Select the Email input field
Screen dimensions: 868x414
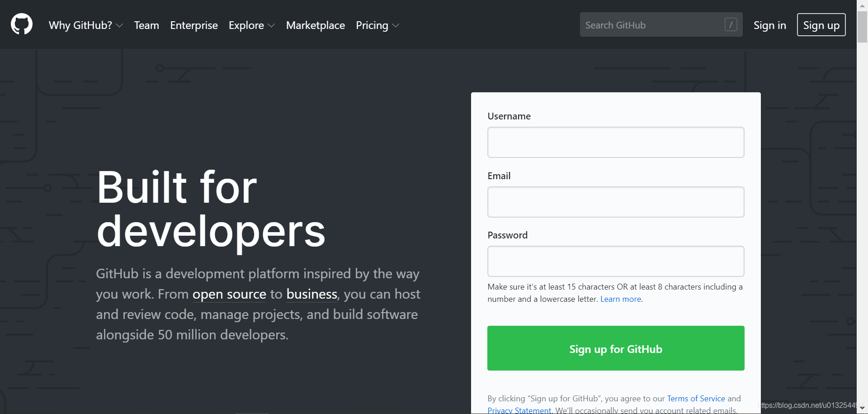(616, 202)
